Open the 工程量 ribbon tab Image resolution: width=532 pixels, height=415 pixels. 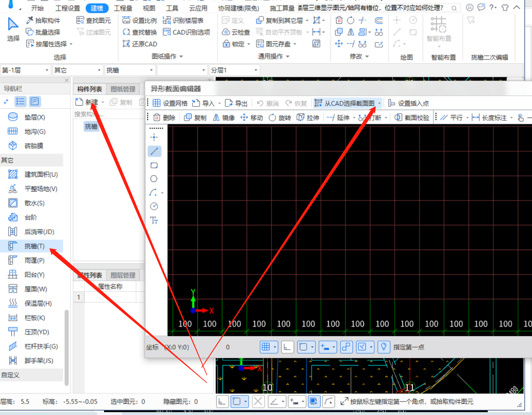[x=123, y=8]
